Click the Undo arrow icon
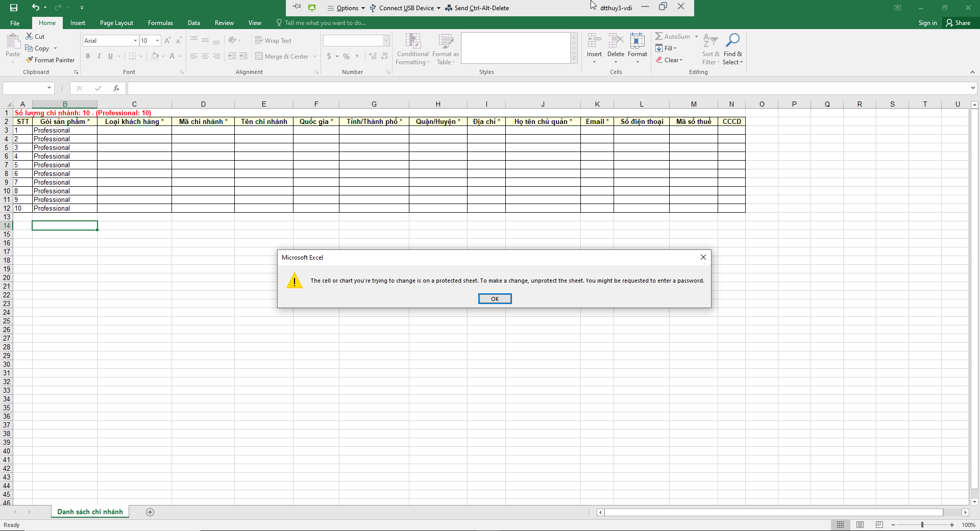 point(35,8)
